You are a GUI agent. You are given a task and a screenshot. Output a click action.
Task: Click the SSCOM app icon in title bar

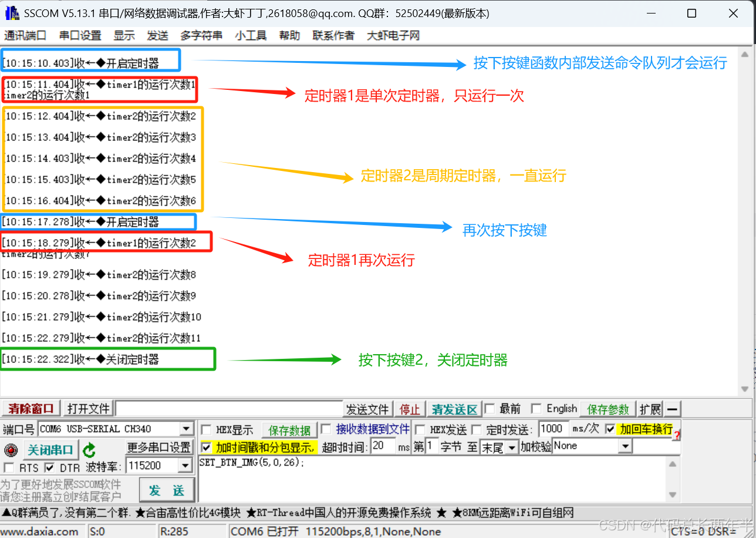coord(12,13)
